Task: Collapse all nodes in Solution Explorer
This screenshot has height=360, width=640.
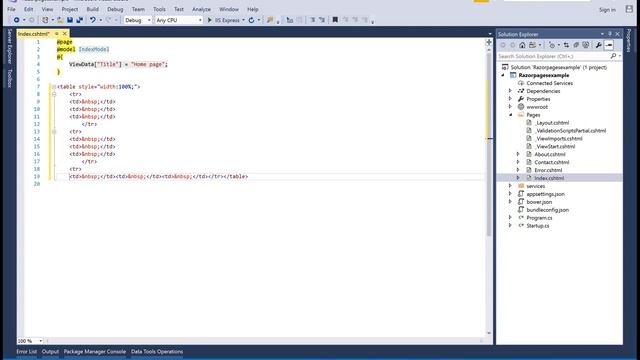Action: coord(576,45)
